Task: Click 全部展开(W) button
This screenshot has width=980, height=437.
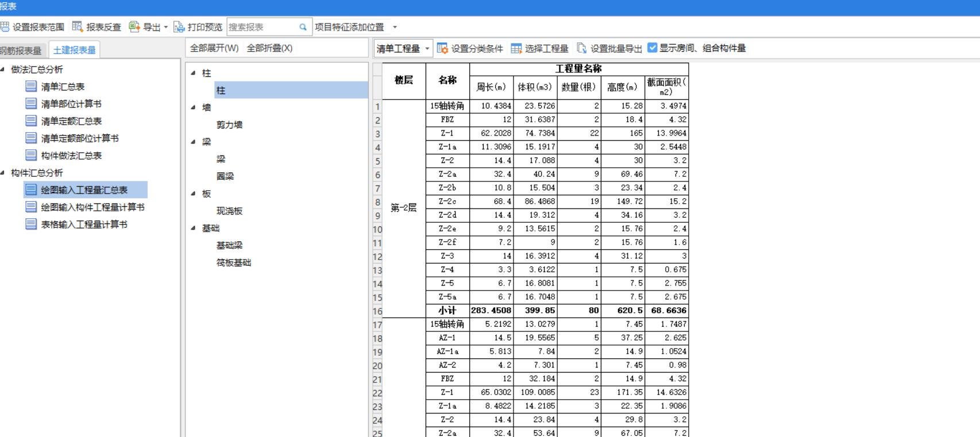Action: click(214, 48)
